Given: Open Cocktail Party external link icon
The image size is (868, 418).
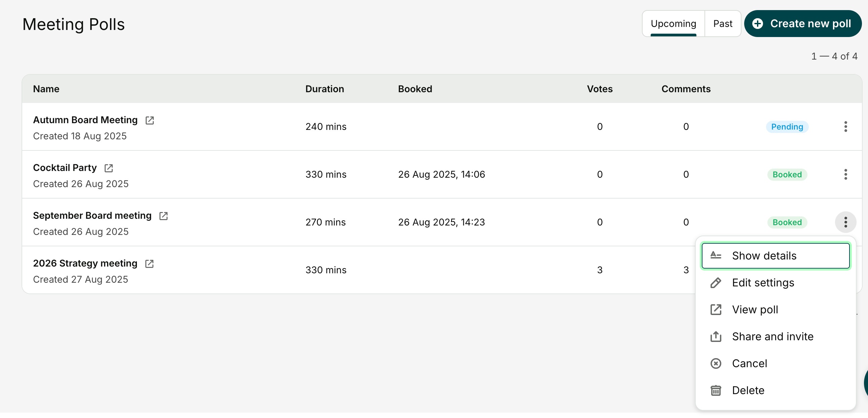Looking at the screenshot, I should (108, 168).
